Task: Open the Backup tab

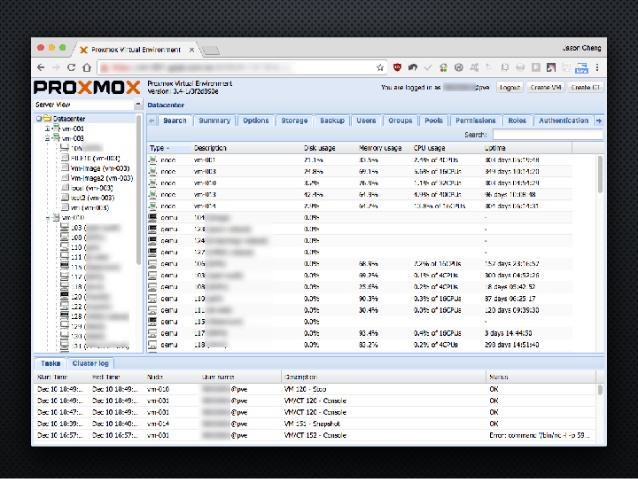Action: click(x=332, y=120)
